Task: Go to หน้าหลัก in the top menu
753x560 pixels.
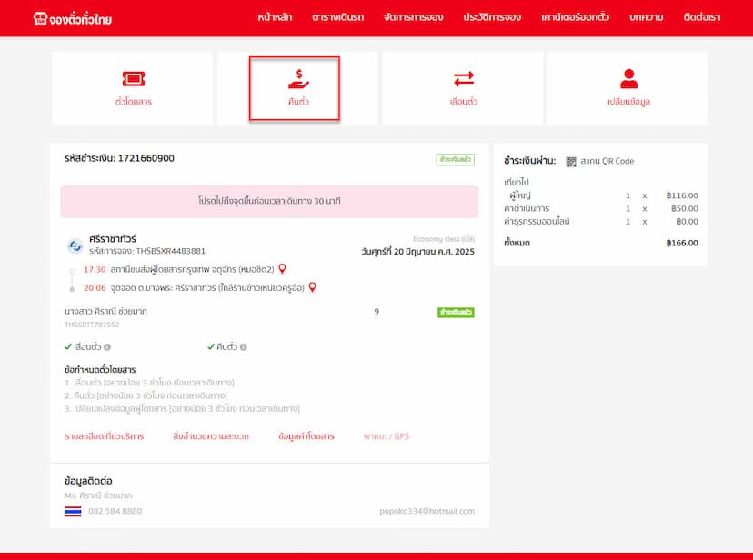Action: click(x=275, y=17)
